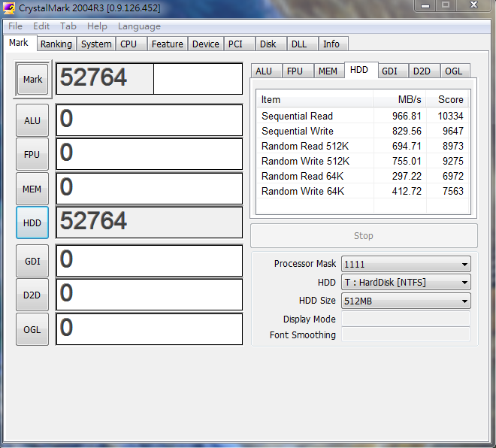Select the OGL results tab
Image resolution: width=496 pixels, height=448 pixels.
coord(454,71)
